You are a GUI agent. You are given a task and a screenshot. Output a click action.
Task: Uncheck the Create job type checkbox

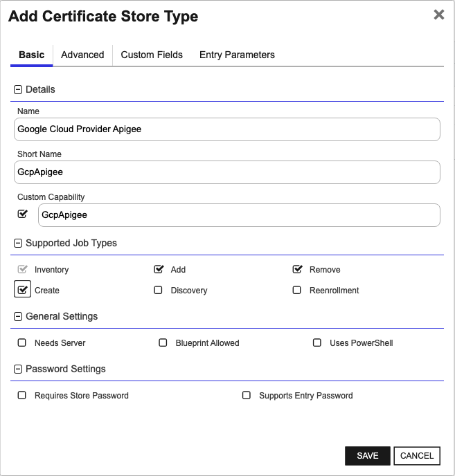coord(22,290)
